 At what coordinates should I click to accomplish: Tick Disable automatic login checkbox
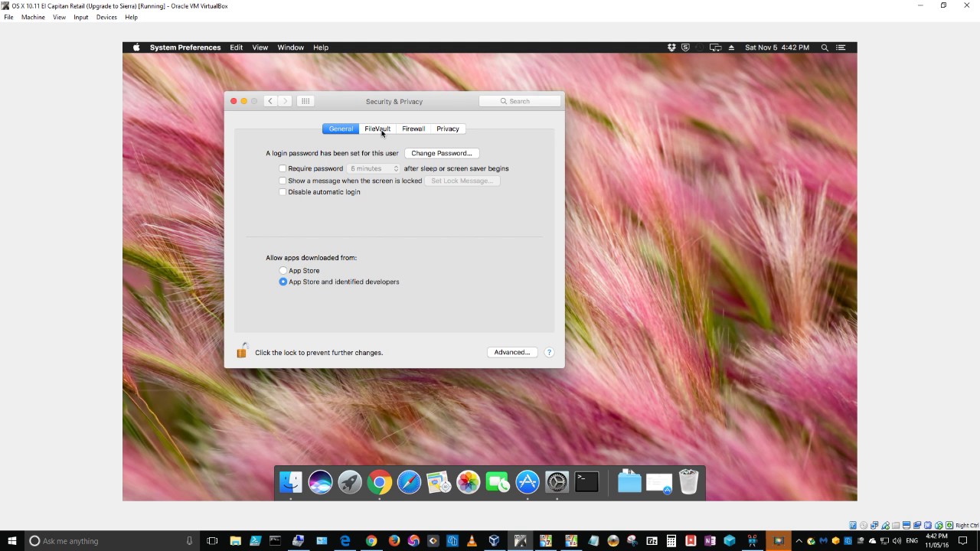coord(283,192)
